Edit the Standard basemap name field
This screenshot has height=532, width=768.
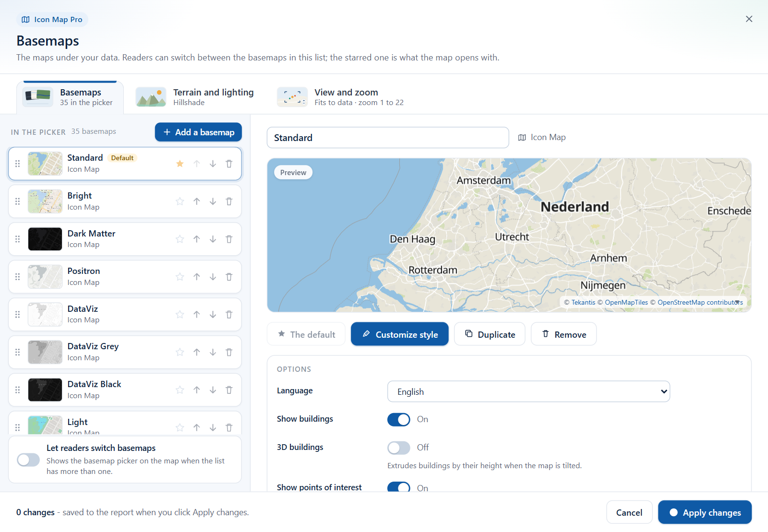click(388, 138)
